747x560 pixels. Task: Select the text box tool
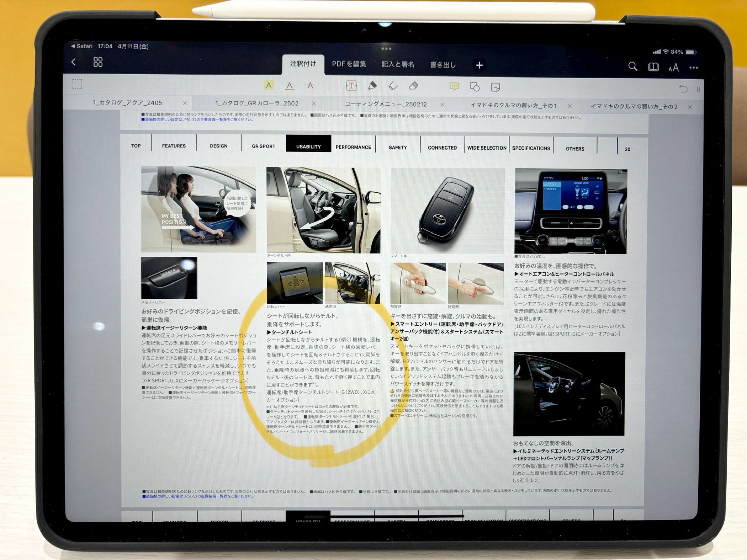tap(351, 86)
